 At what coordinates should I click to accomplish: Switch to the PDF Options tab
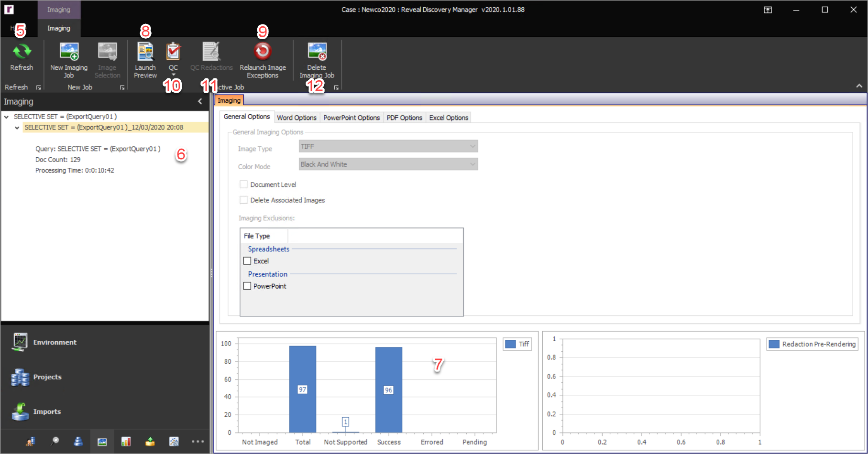click(404, 118)
